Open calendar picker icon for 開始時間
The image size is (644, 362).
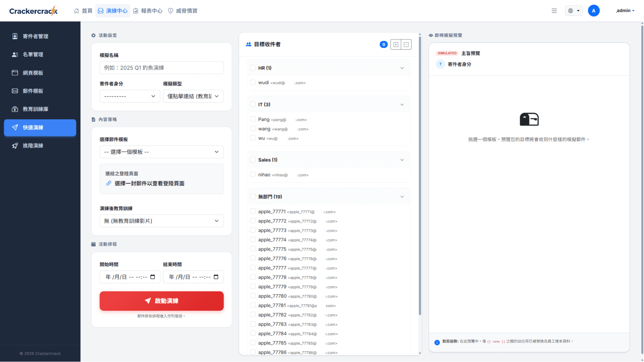[153, 277]
